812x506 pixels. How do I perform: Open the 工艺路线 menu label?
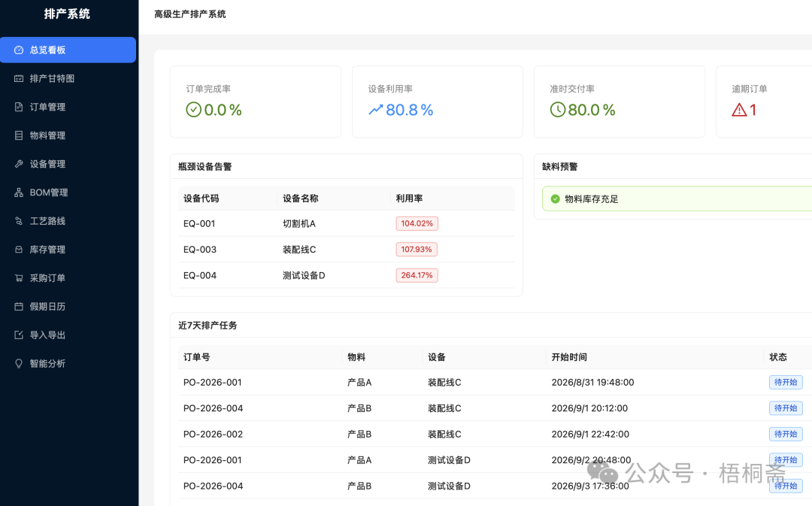tap(47, 221)
